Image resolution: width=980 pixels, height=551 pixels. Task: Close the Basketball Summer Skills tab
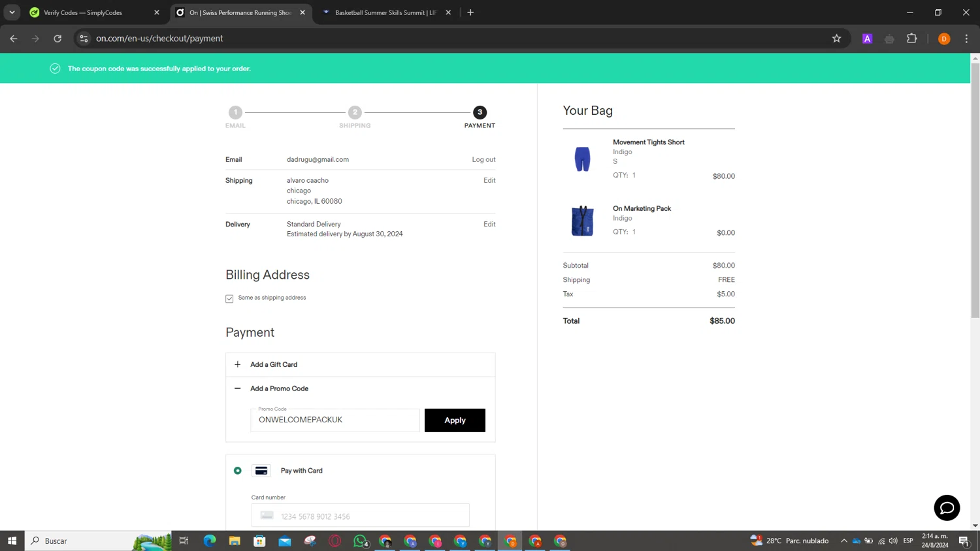[x=448, y=12]
